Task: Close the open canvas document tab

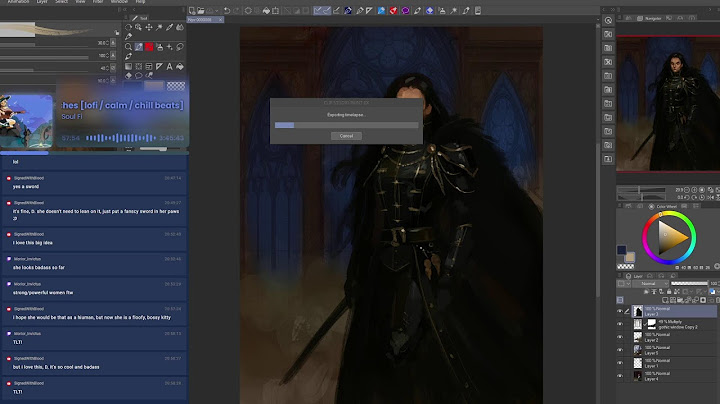Action: coord(220,20)
